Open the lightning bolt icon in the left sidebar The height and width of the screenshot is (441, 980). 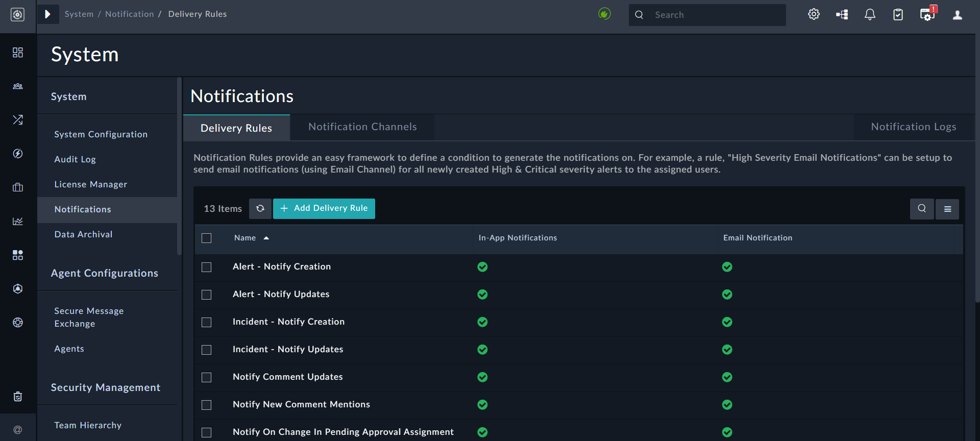pyautogui.click(x=18, y=154)
